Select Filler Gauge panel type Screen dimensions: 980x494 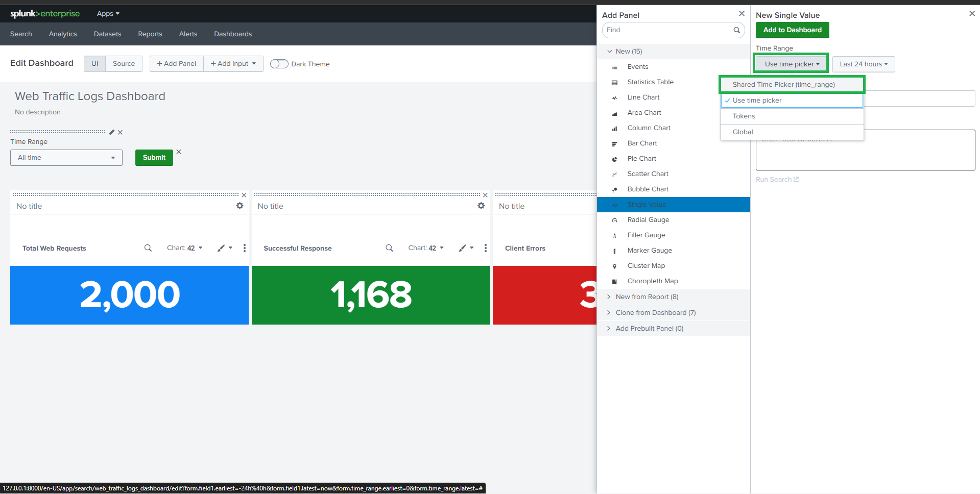pos(674,235)
